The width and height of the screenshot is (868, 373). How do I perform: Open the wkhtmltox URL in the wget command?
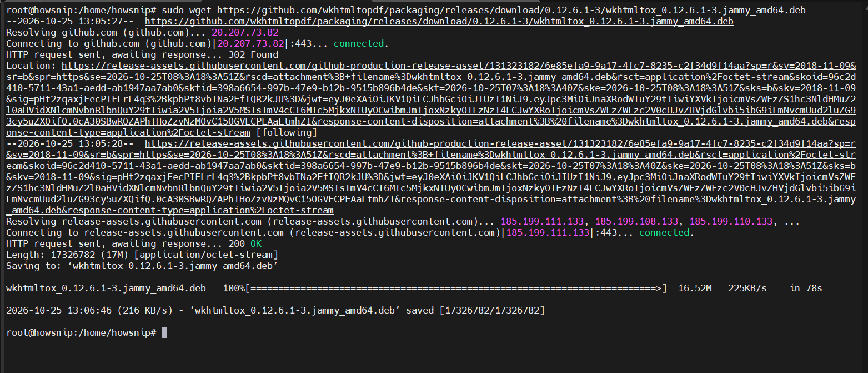point(511,10)
